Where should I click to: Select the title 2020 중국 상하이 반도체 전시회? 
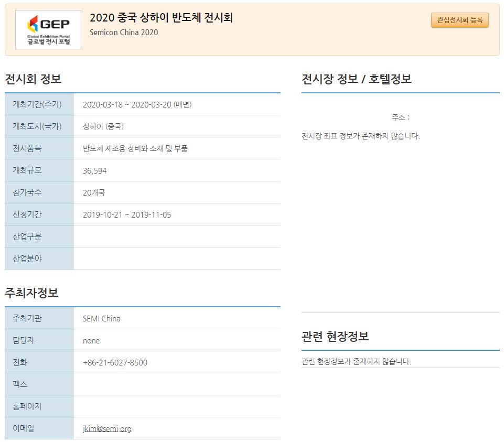tap(161, 17)
